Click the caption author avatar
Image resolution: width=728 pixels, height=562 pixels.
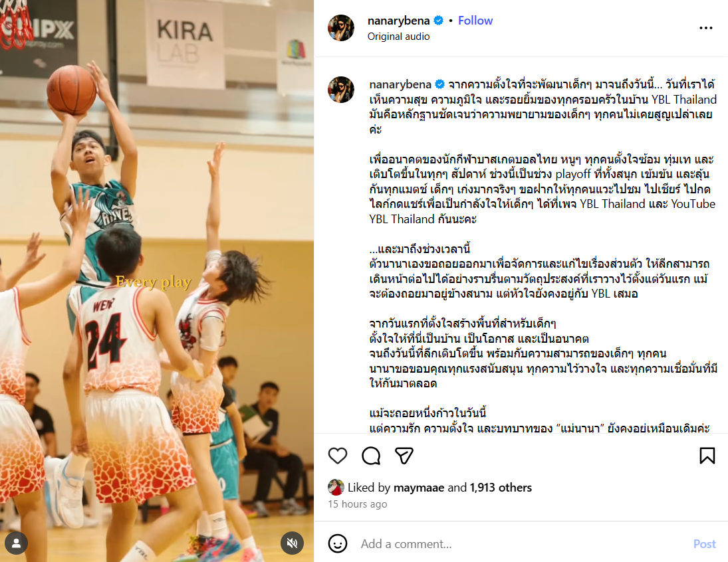tap(341, 90)
